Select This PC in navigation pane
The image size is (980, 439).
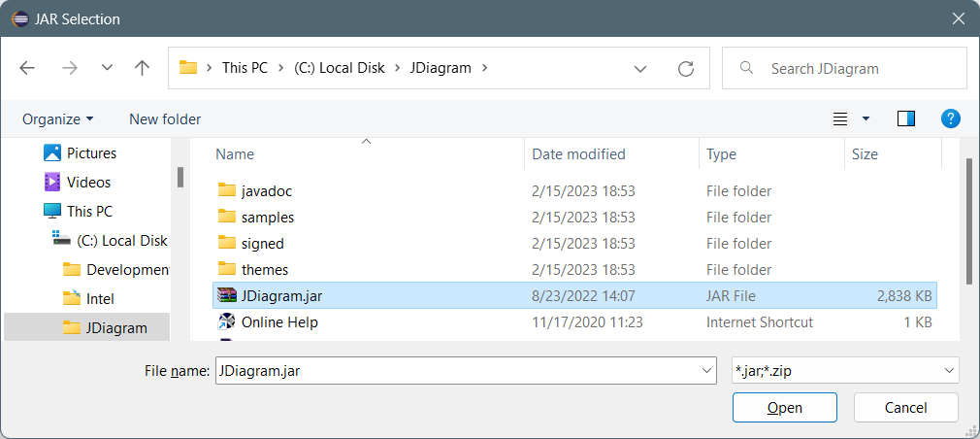[x=90, y=212]
